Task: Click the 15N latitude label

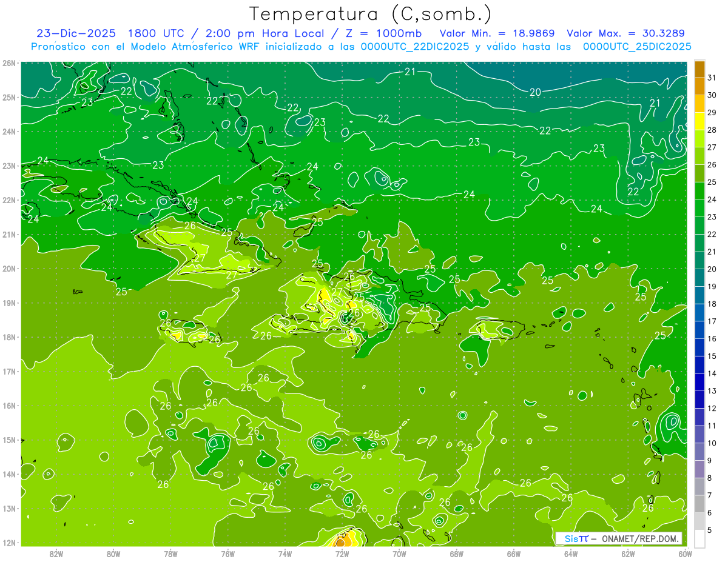Action: 8,440
